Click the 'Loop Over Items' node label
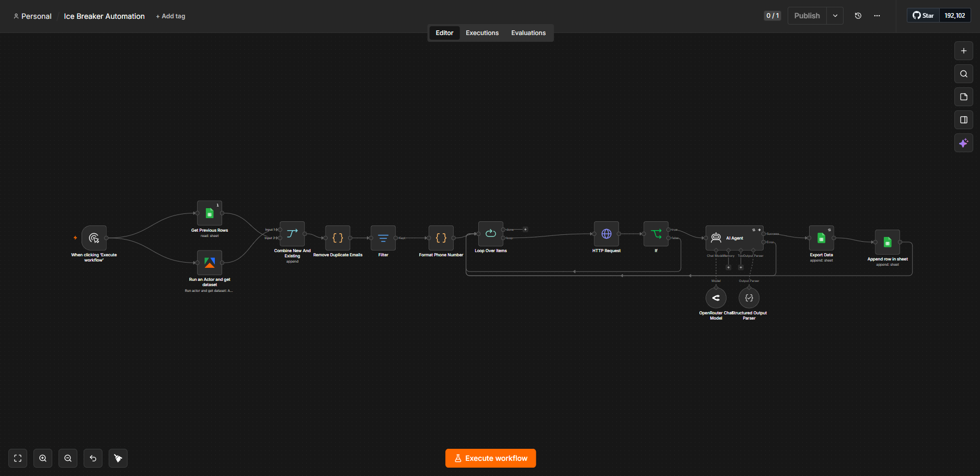Screen dimensions: 980x476 (491, 251)
